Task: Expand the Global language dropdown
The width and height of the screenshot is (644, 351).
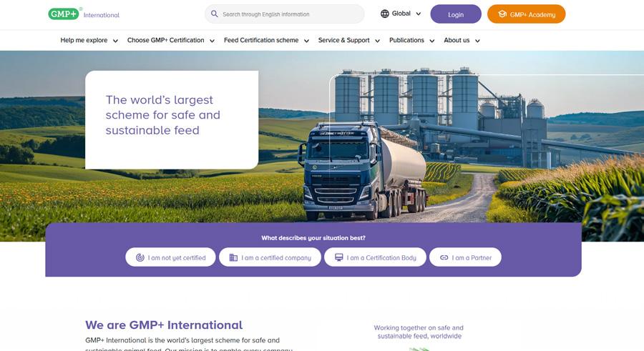Action: coord(401,14)
